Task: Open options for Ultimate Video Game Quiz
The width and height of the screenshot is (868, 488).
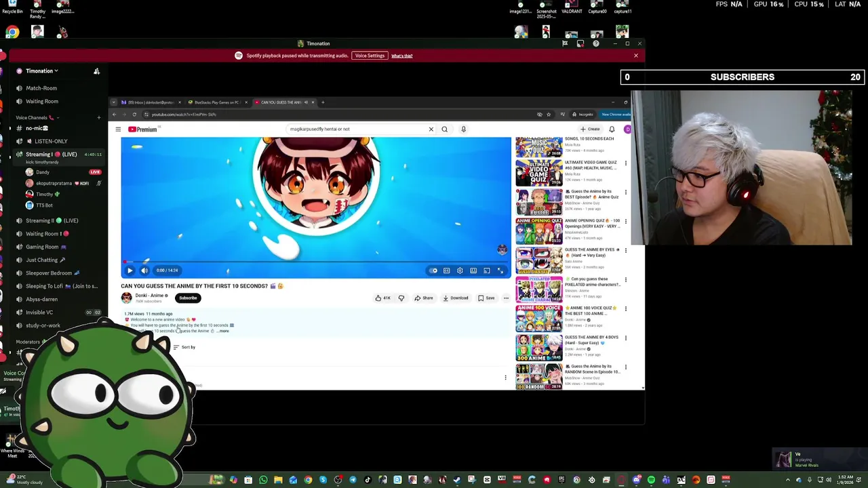Action: (x=625, y=163)
